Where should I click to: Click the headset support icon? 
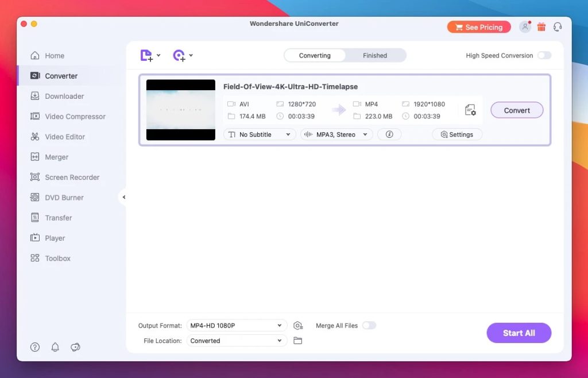pos(557,26)
